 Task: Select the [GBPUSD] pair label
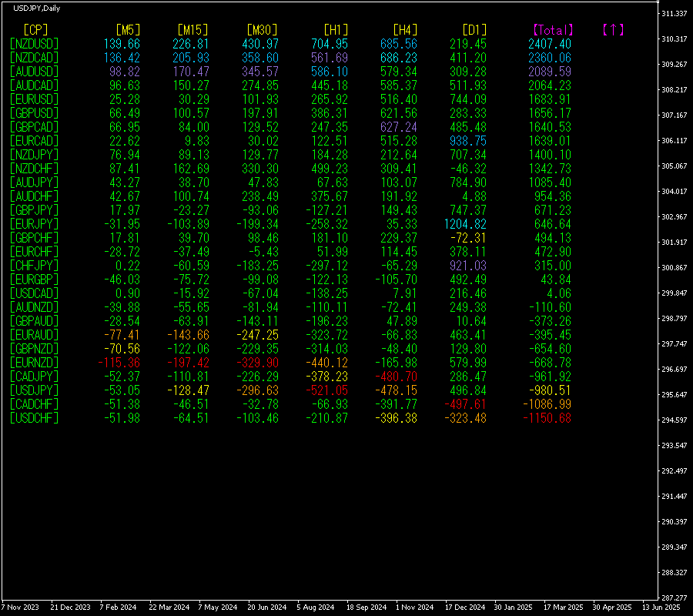(34, 113)
